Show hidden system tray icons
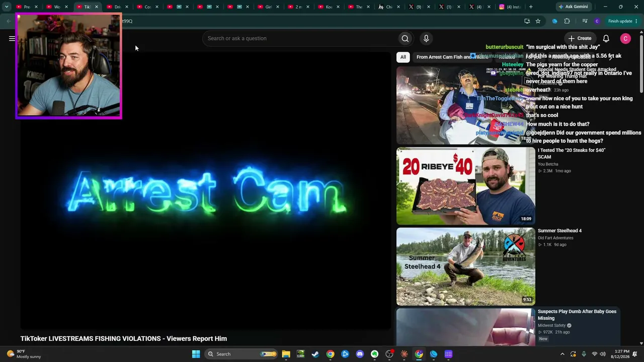The width and height of the screenshot is (644, 362). click(562, 354)
